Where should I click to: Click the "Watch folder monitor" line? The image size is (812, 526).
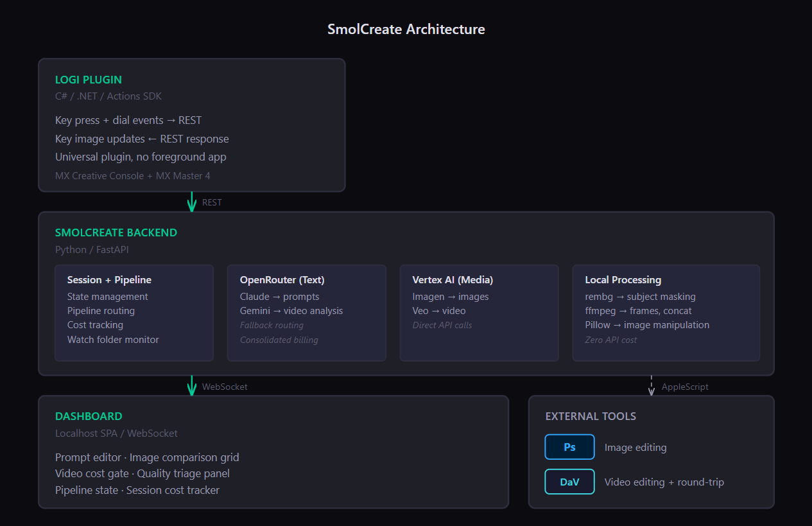[113, 340]
